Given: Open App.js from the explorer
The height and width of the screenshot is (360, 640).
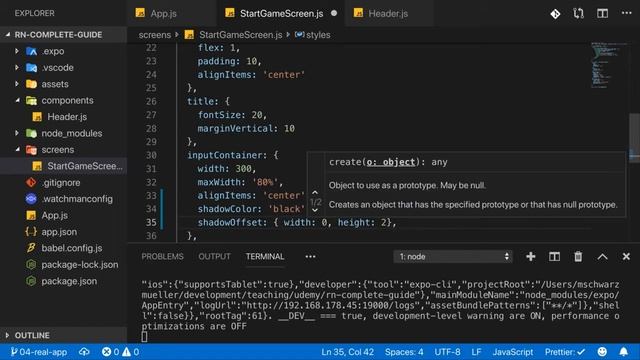Looking at the screenshot, I should 55,215.
